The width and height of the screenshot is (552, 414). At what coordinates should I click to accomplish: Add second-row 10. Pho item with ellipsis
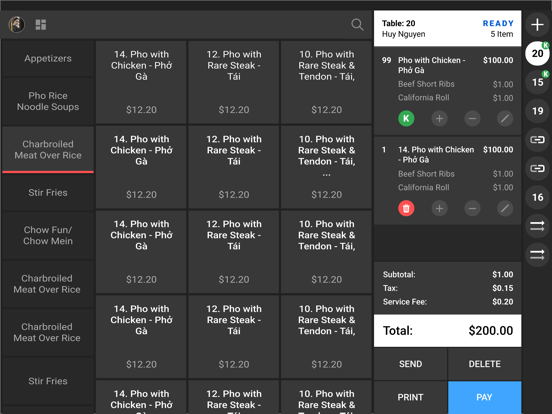326,167
